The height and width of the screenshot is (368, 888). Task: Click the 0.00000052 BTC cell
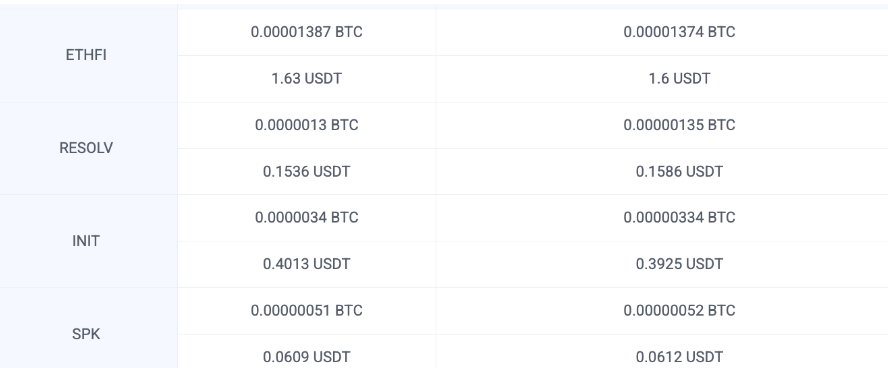(x=679, y=310)
